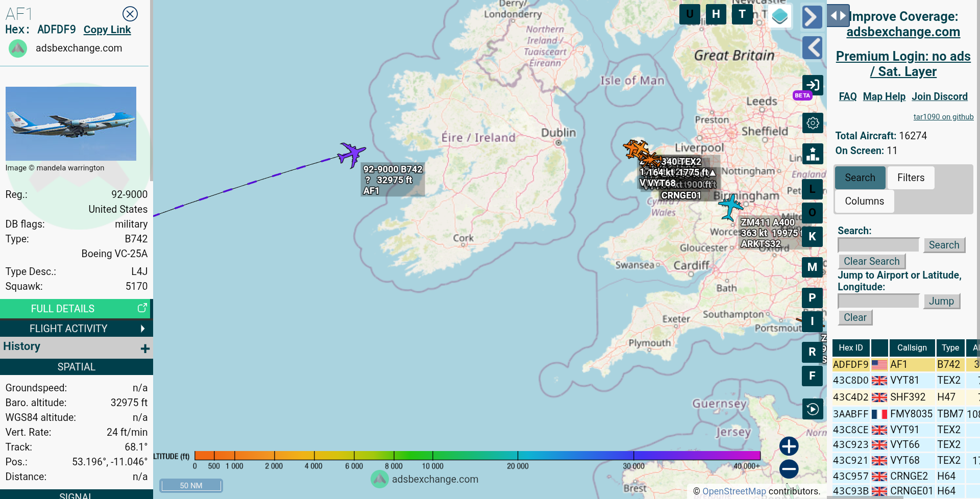This screenshot has height=499, width=980.
Task: Open Premium Login no ads link
Action: (903, 64)
